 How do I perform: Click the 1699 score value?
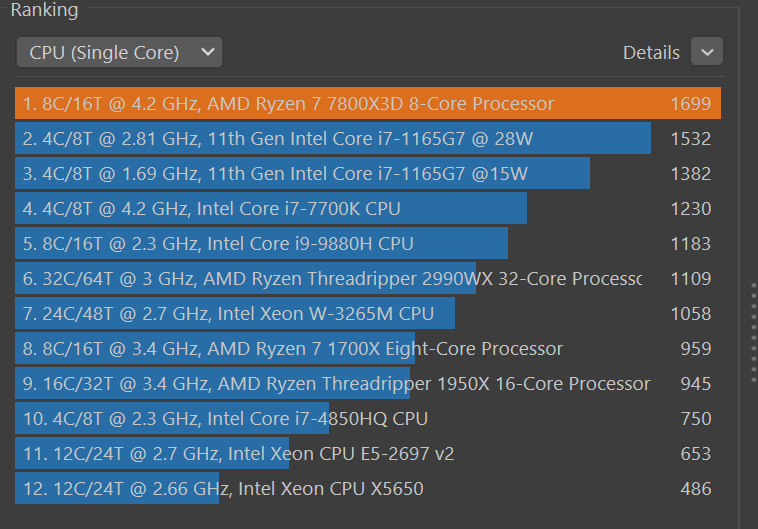(x=691, y=104)
